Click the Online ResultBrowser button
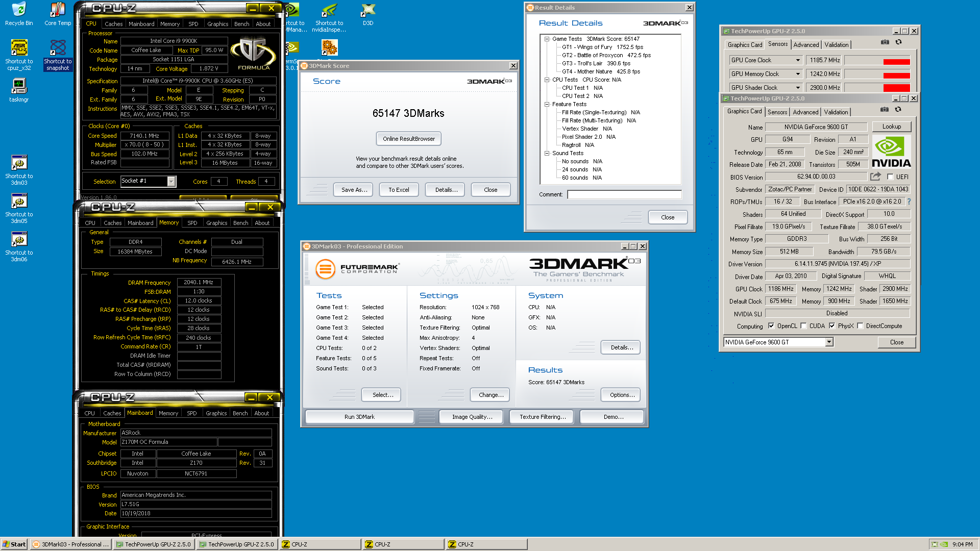Viewport: 980px width, 551px height. [409, 139]
